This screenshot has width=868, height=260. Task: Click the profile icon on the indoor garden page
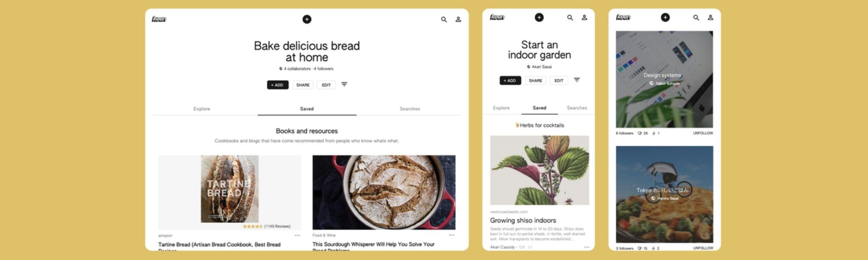[584, 18]
